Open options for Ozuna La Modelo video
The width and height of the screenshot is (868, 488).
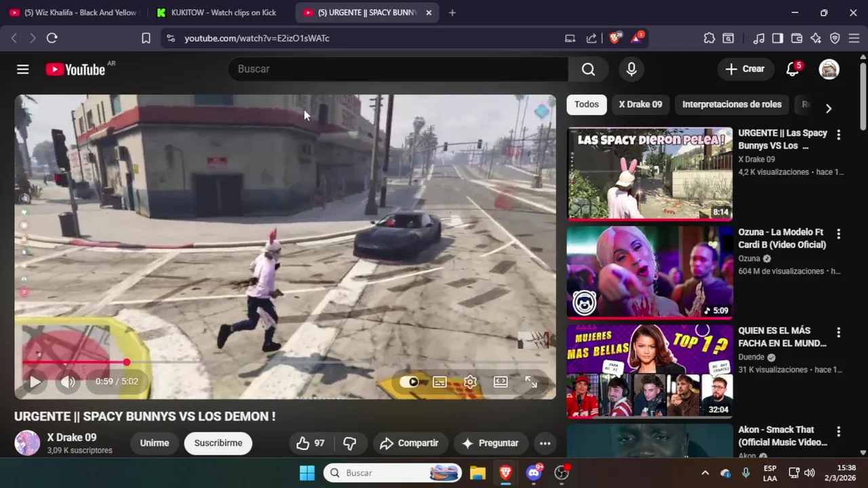[x=838, y=234]
